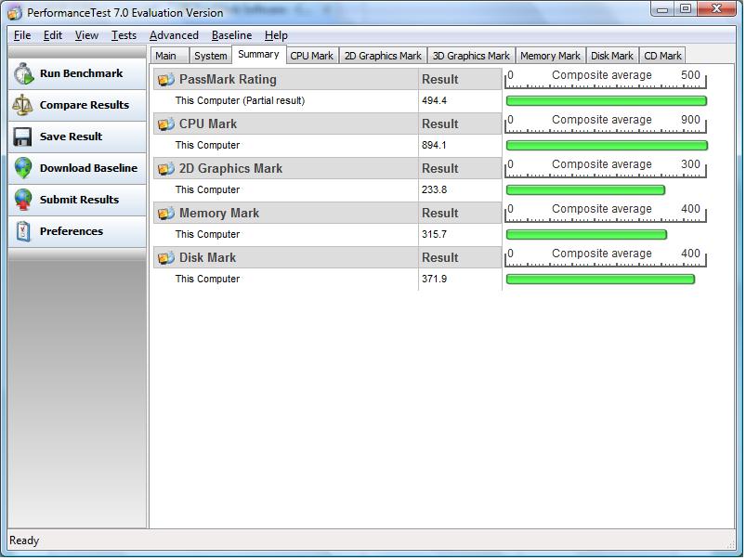Click the PassMark Rating header icon
746x560 pixels.
point(166,80)
